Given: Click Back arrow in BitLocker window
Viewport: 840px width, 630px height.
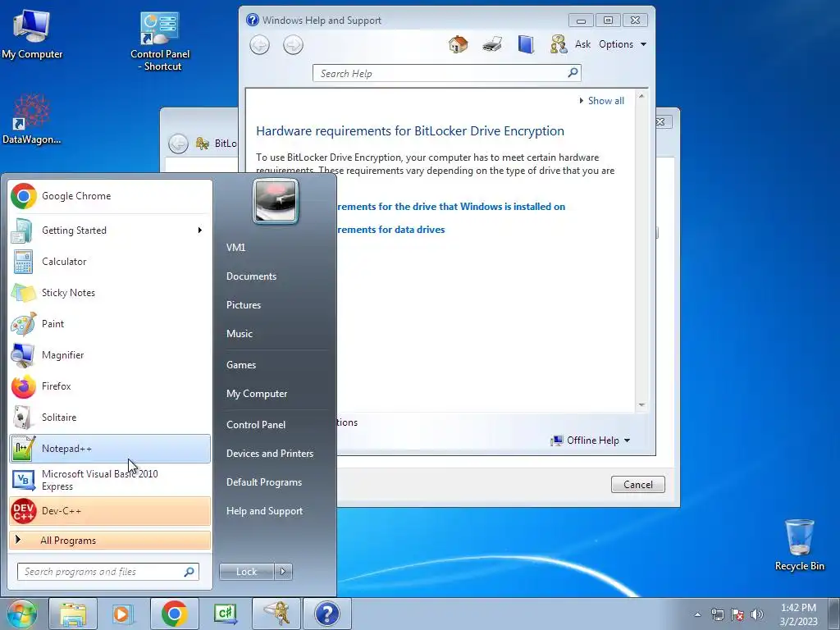Looking at the screenshot, I should pos(178,144).
